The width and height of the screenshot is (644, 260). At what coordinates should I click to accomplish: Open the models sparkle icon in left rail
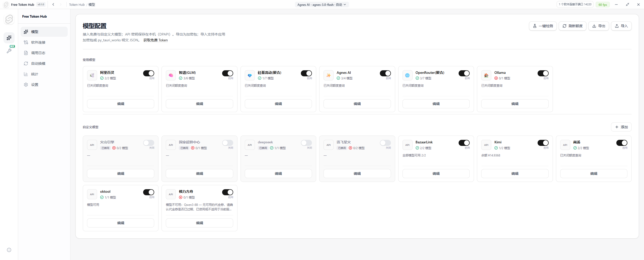9,38
